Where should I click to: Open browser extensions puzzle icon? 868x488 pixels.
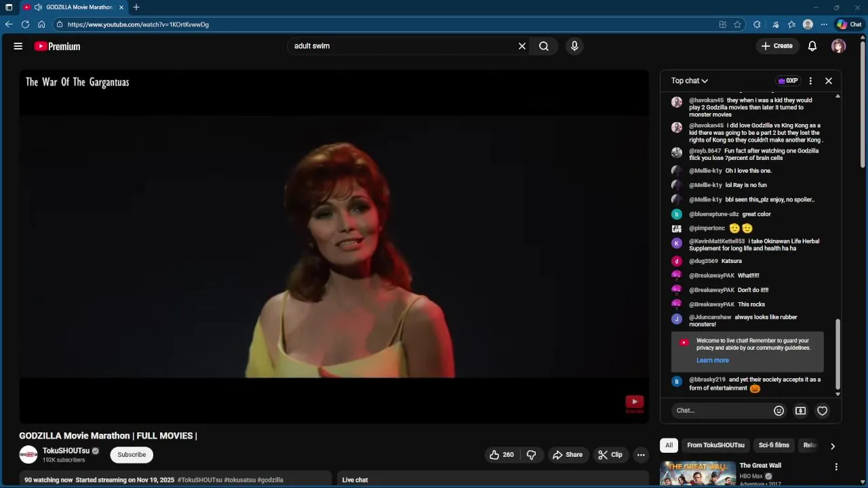(757, 24)
